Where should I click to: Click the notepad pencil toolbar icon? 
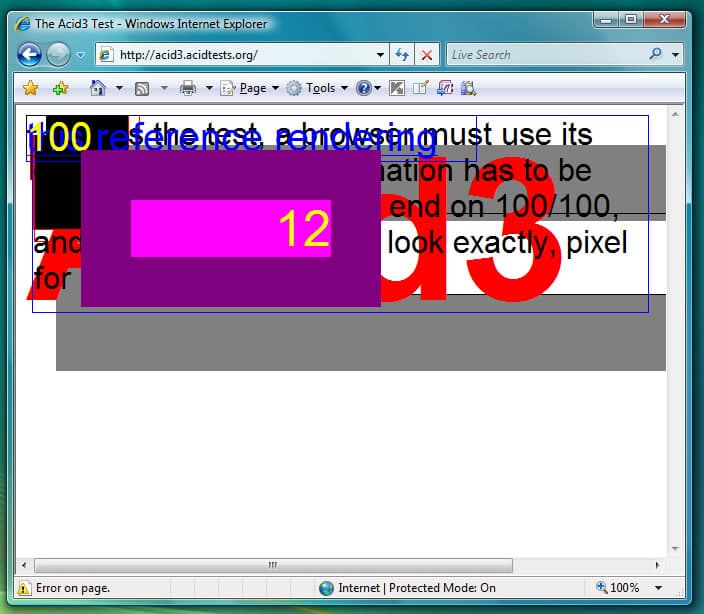(x=421, y=88)
